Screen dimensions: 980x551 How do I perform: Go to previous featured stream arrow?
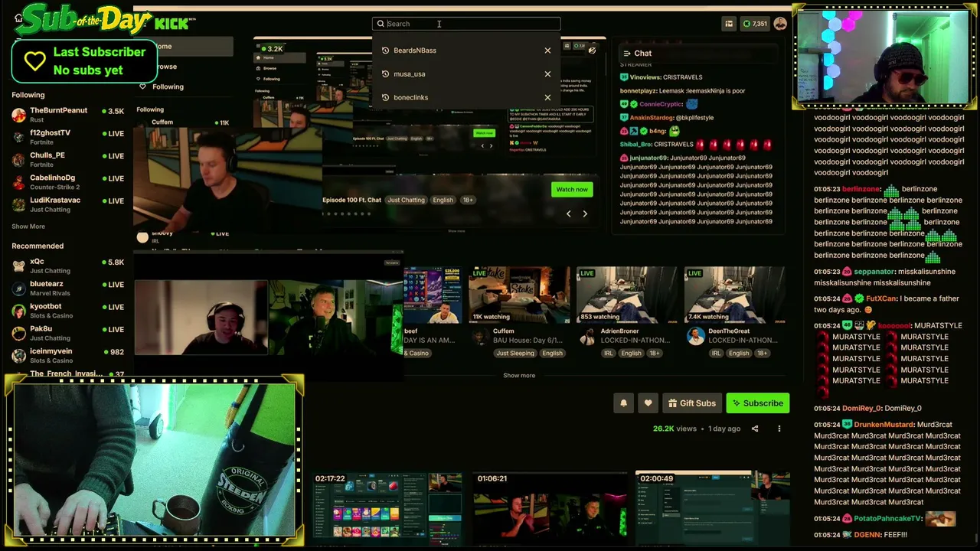568,214
